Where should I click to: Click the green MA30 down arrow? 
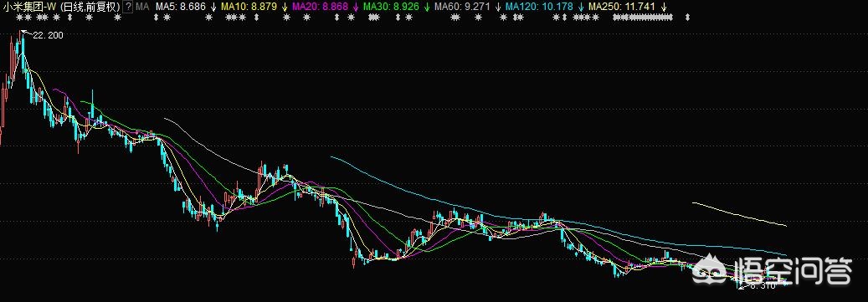[427, 8]
